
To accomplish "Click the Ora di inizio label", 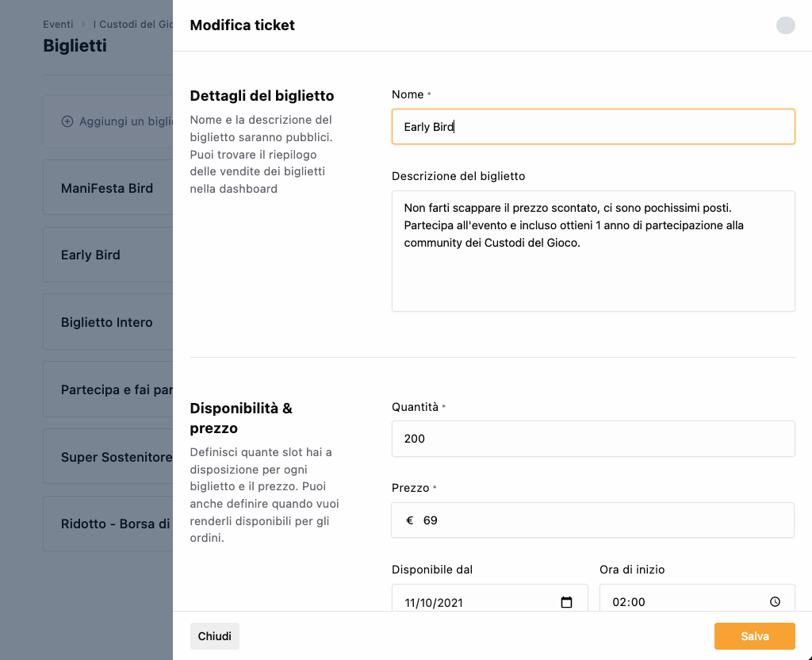I will click(x=632, y=570).
